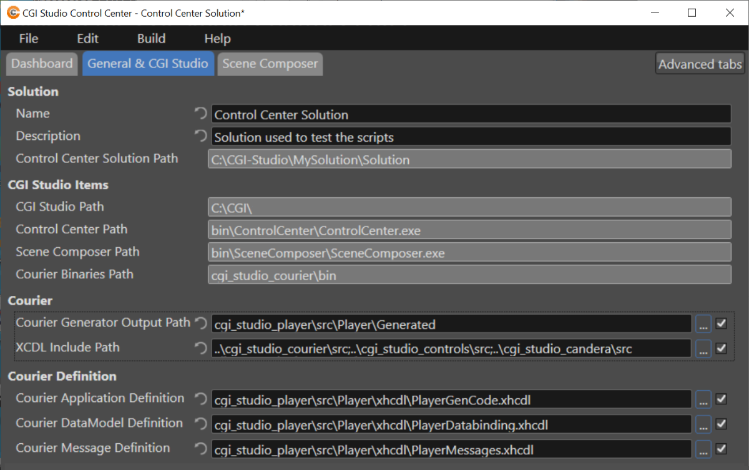Click the CGI Studio logo in the title bar
This screenshot has width=749, height=470.
(x=13, y=13)
